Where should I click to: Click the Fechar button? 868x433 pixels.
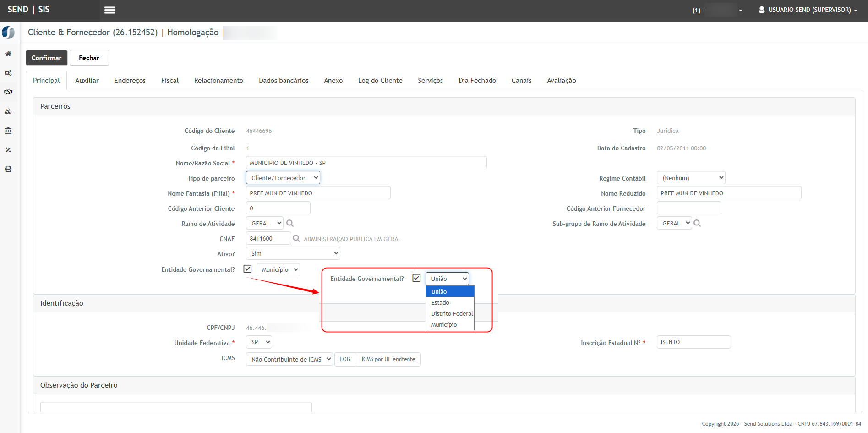pyautogui.click(x=89, y=58)
